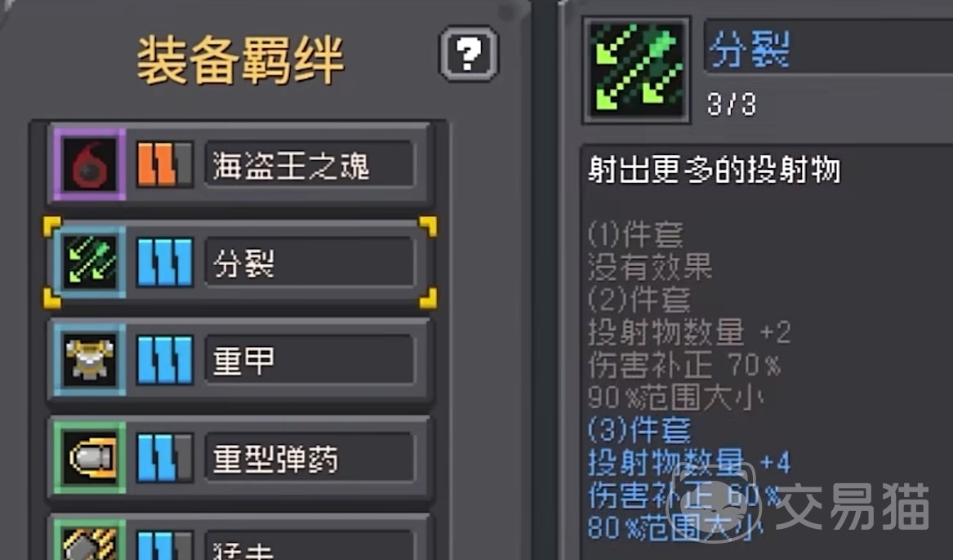Select the 重型弹药 bullet icon
Screen dimensions: 953x560
click(x=89, y=457)
